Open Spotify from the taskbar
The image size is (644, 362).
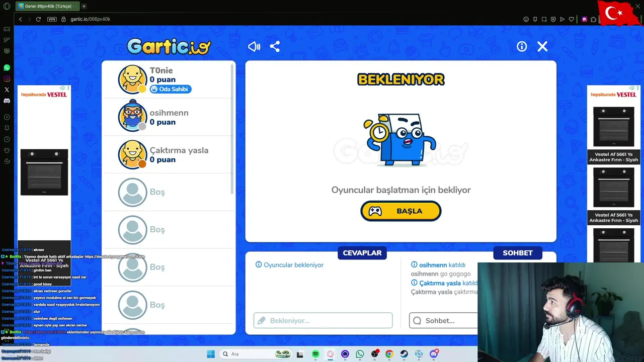pos(315,354)
